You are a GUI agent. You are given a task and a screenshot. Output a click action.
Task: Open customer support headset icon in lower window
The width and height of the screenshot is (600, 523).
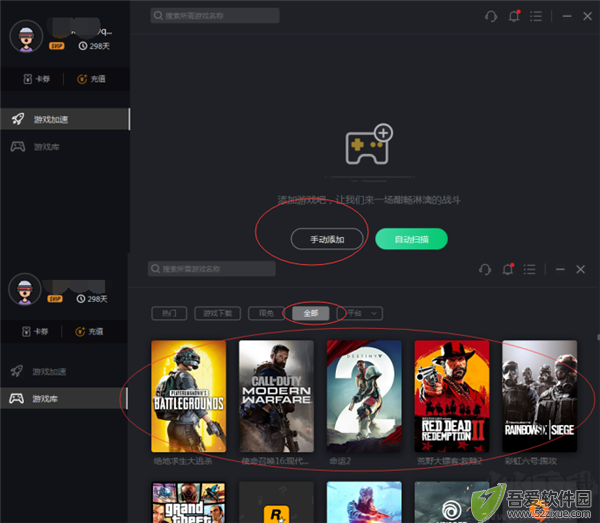485,269
